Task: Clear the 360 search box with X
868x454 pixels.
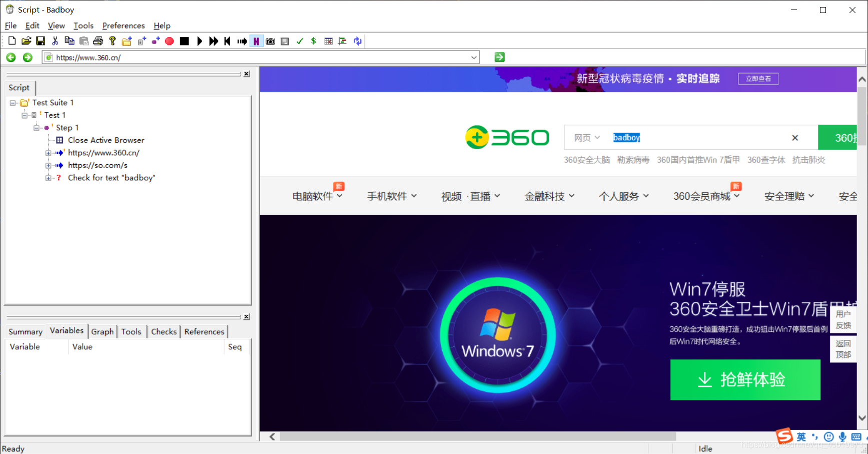Action: pyautogui.click(x=795, y=138)
